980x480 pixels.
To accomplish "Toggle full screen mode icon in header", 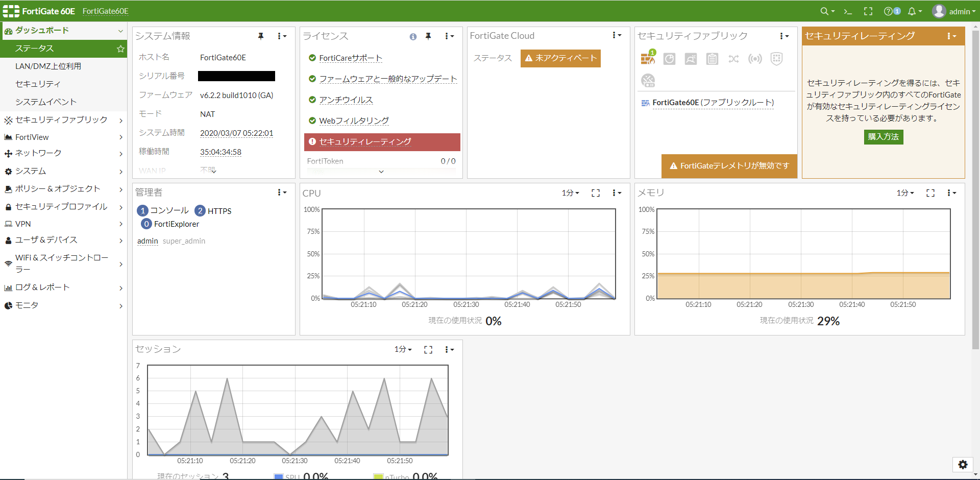I will (868, 11).
